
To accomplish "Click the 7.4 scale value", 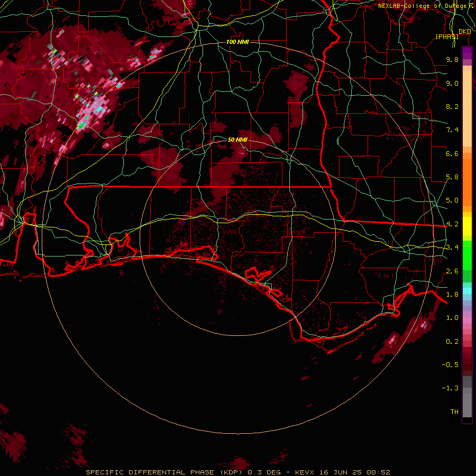I will pos(452,130).
